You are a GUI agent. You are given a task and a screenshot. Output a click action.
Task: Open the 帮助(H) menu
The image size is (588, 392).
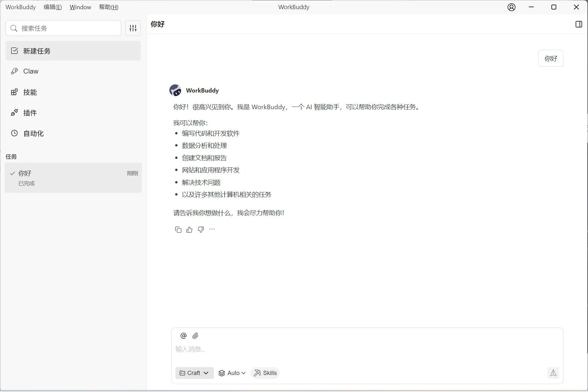click(x=108, y=7)
